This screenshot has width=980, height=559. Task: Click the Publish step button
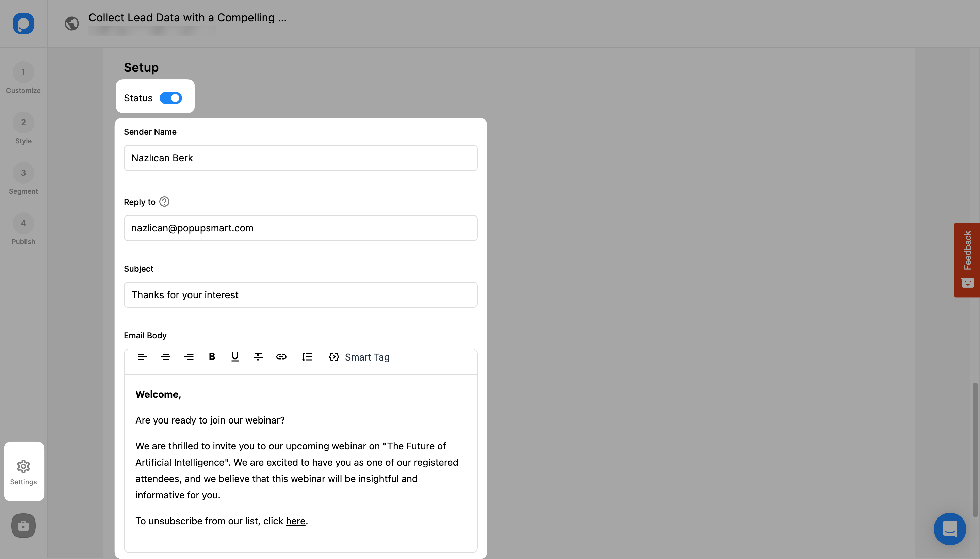tap(23, 223)
